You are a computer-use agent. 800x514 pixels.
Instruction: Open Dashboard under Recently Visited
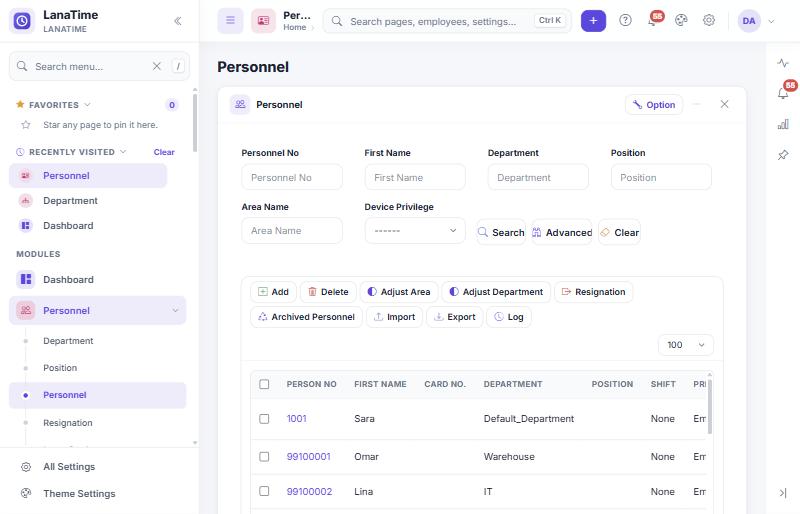tap(88, 226)
